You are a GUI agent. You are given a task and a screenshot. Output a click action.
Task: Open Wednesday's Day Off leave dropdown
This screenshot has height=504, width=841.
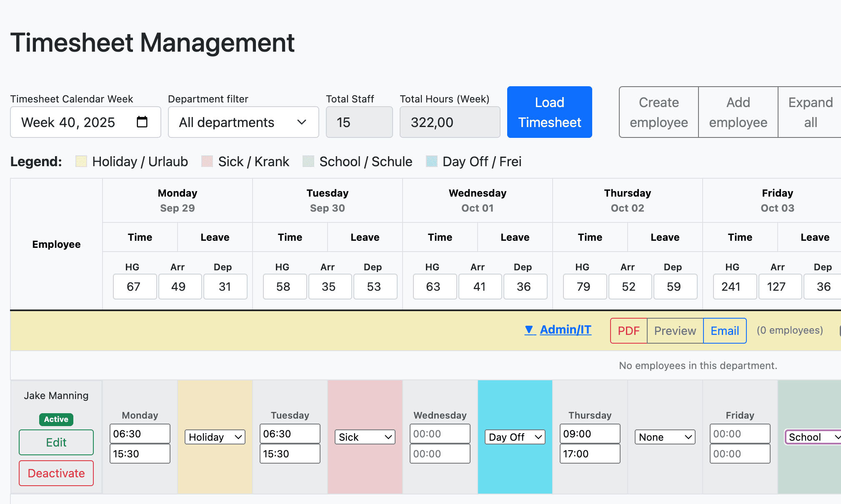(x=515, y=437)
